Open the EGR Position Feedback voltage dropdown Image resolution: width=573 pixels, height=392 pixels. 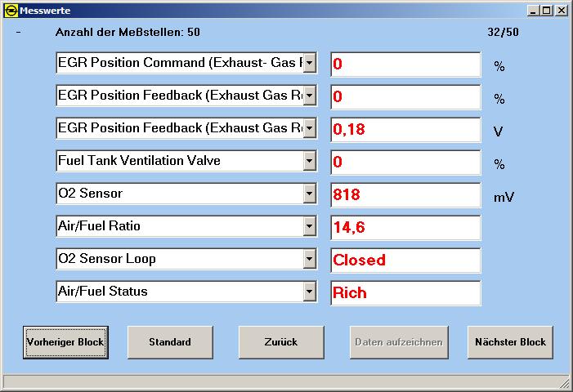point(309,128)
